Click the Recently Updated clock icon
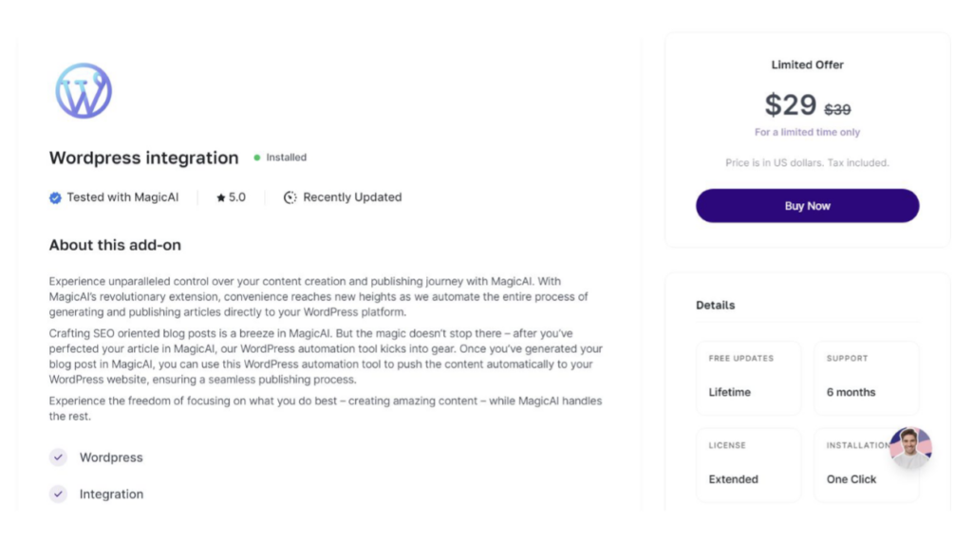 tap(290, 197)
